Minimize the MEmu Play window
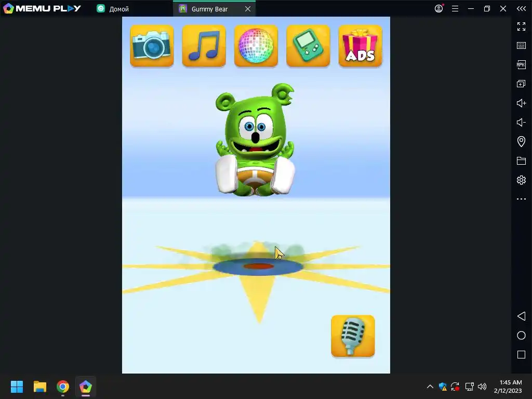 [x=471, y=8]
